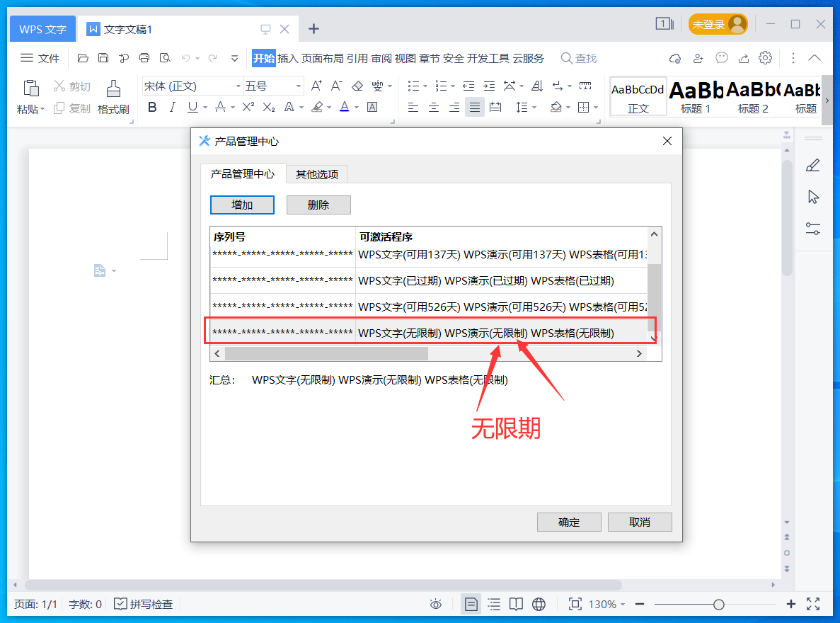
Task: Click the Undo arrow icon
Action: click(x=186, y=58)
